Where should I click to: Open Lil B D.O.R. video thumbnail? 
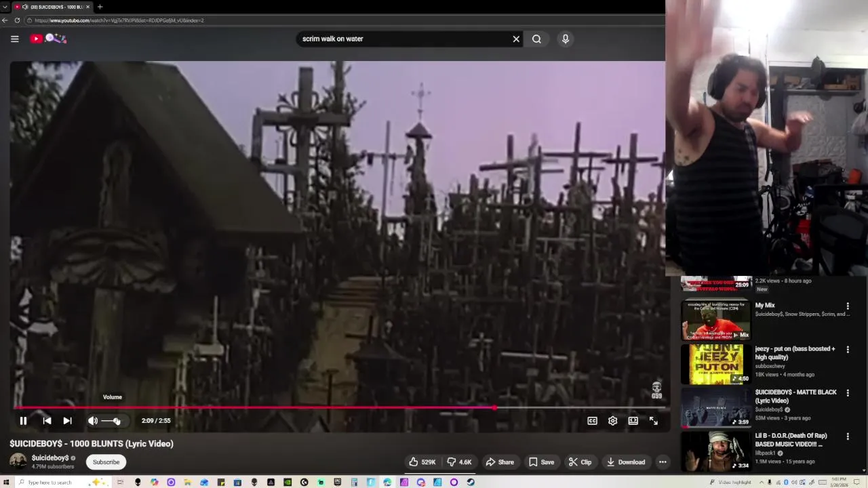pyautogui.click(x=716, y=451)
